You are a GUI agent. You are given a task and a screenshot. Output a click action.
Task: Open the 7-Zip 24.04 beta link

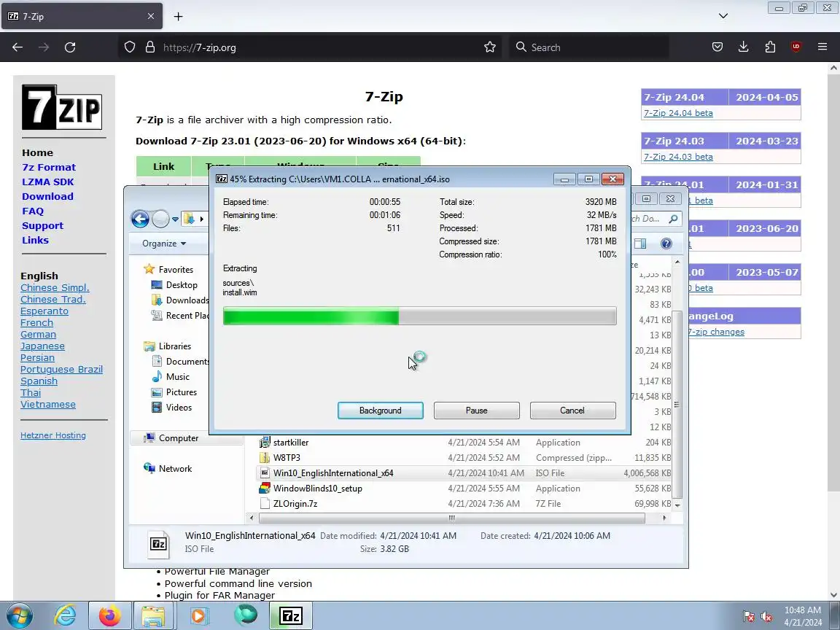pyautogui.click(x=678, y=113)
